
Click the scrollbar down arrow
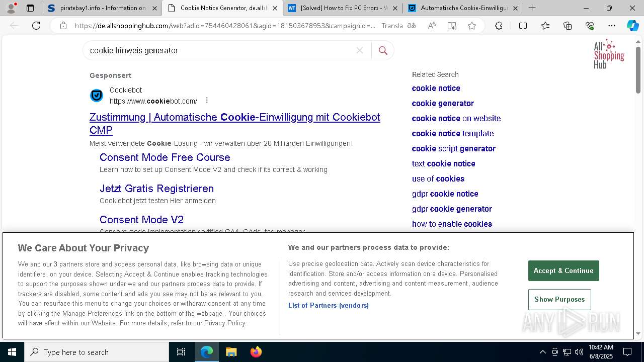tap(638, 333)
